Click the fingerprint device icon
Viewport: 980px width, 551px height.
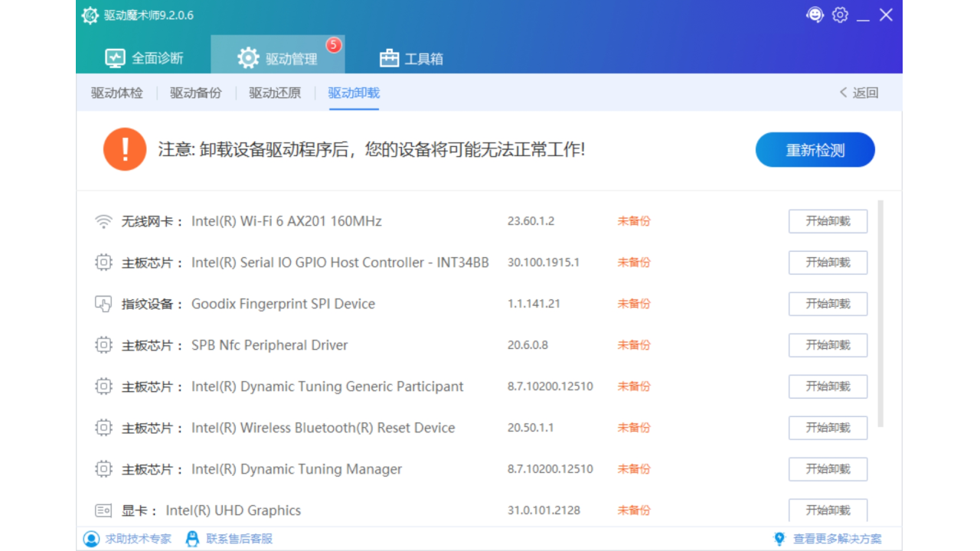[x=103, y=304]
